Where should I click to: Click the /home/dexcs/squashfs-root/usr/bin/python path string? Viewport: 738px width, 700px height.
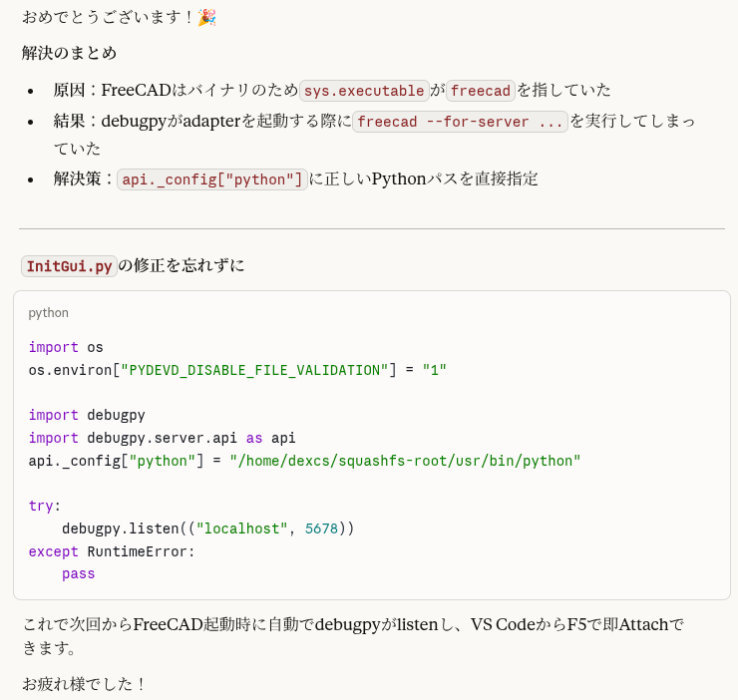[405, 461]
